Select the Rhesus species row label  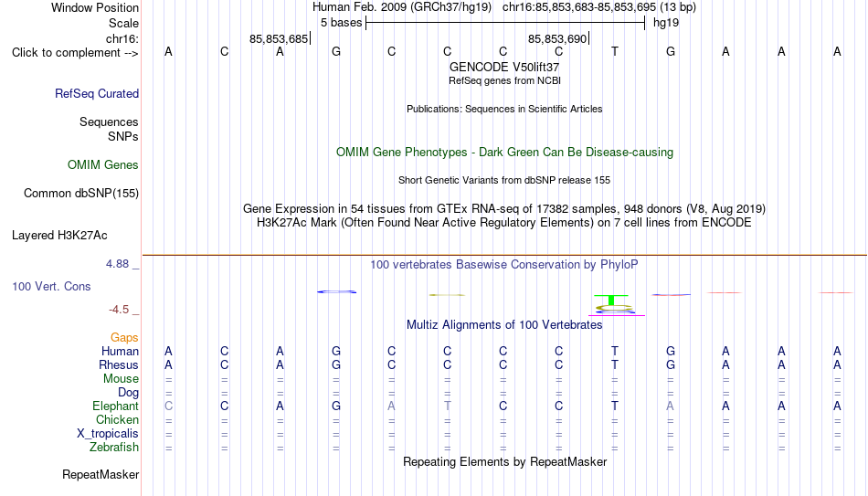click(119, 365)
